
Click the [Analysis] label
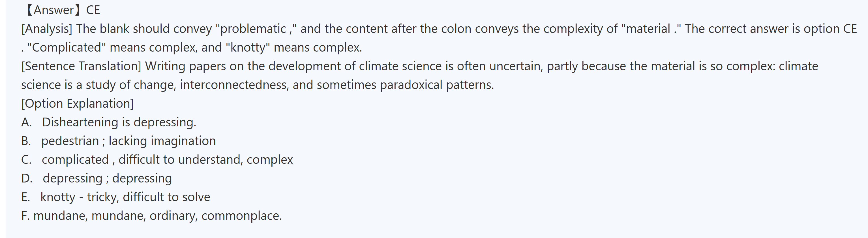(47, 29)
